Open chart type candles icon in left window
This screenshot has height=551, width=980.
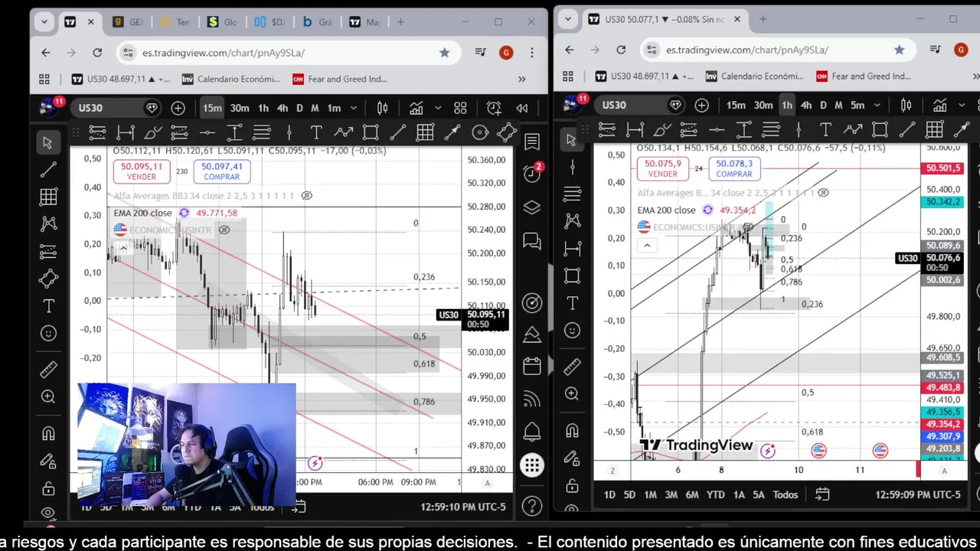(382, 108)
